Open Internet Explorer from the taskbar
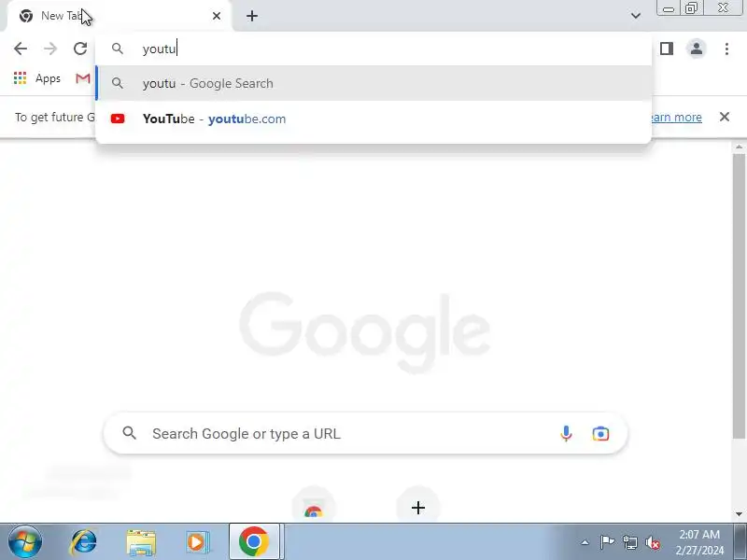 click(83, 542)
